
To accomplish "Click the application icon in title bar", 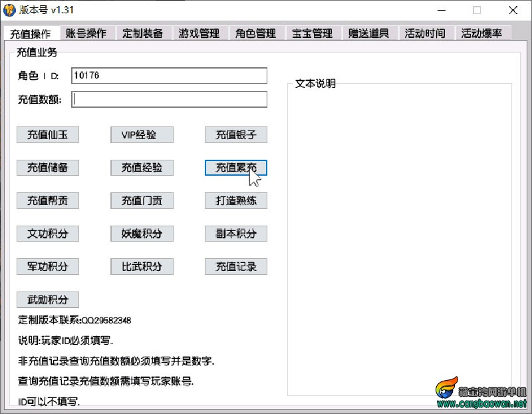I will [x=9, y=10].
